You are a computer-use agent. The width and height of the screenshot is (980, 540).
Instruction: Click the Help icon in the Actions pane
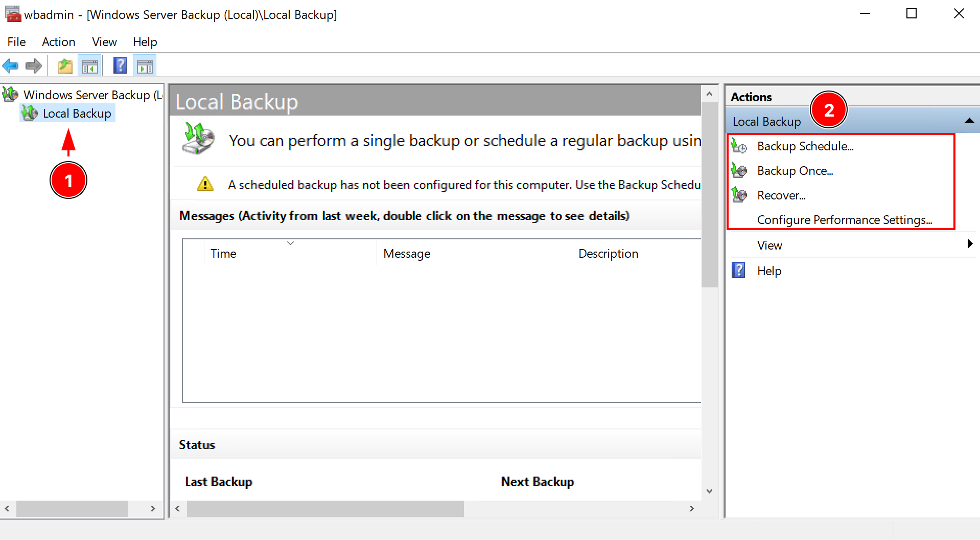[x=738, y=271]
